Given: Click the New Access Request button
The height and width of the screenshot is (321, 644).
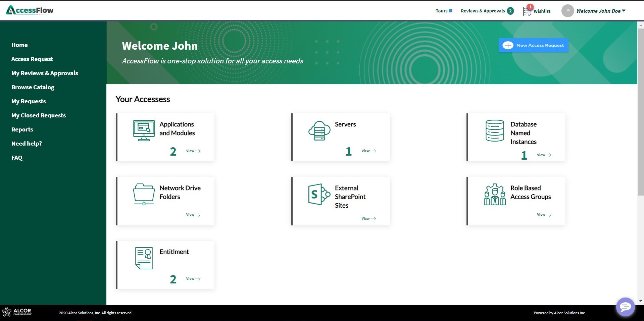Looking at the screenshot, I should click(533, 45).
